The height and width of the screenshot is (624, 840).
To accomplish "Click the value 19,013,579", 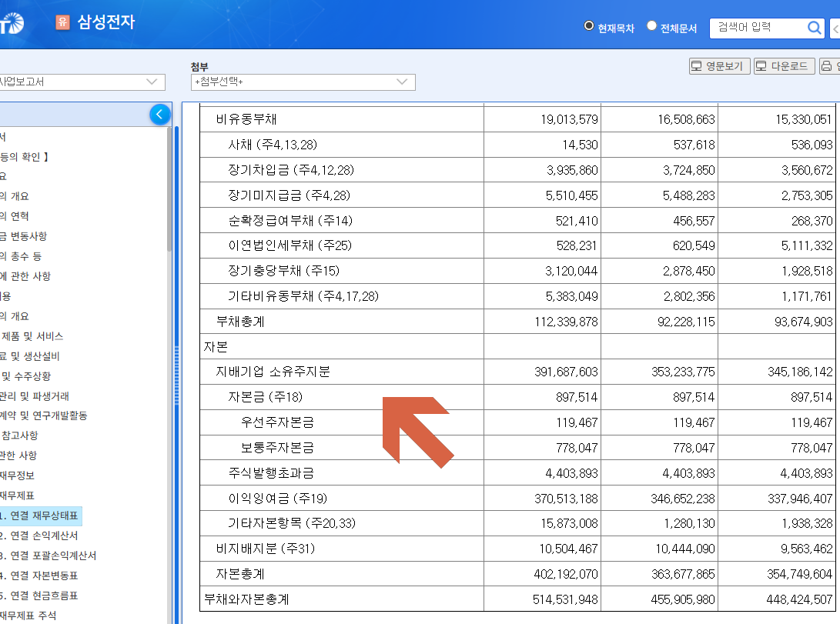I will [x=569, y=119].
